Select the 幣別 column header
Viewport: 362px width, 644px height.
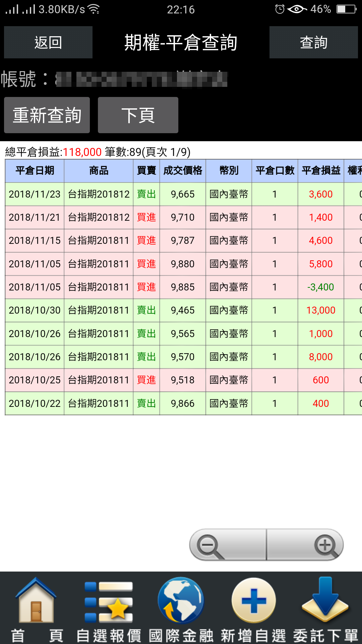click(x=229, y=171)
